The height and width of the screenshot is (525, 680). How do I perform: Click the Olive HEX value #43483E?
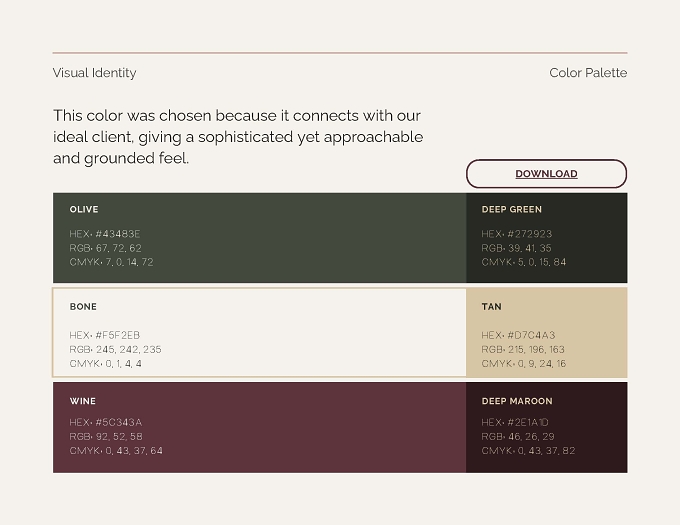pos(118,234)
